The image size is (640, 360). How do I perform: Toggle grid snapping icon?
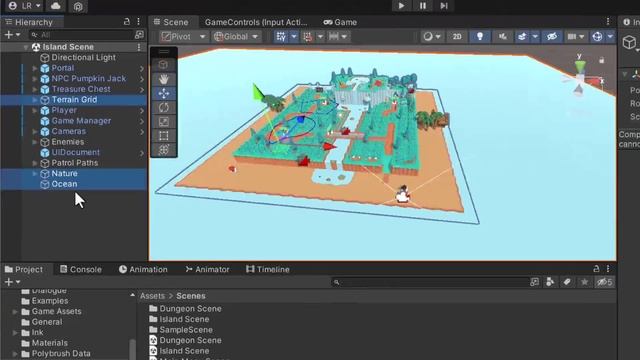point(281,37)
